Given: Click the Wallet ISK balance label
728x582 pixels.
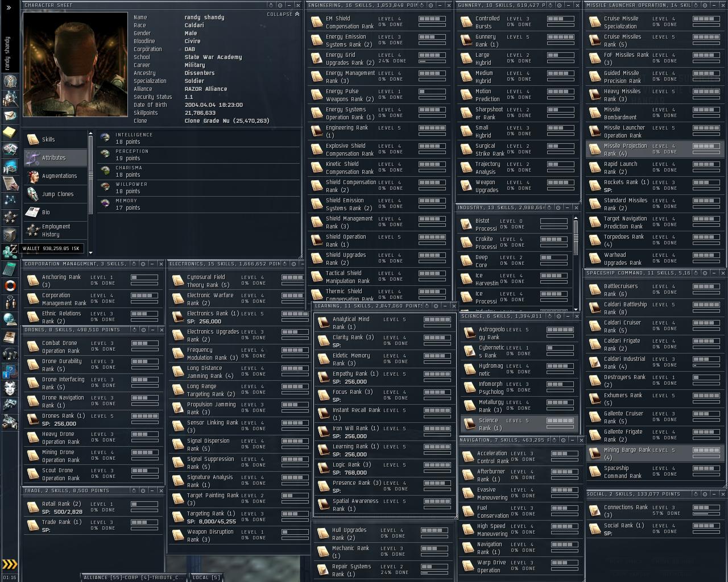Looking at the screenshot, I should tap(51, 248).
